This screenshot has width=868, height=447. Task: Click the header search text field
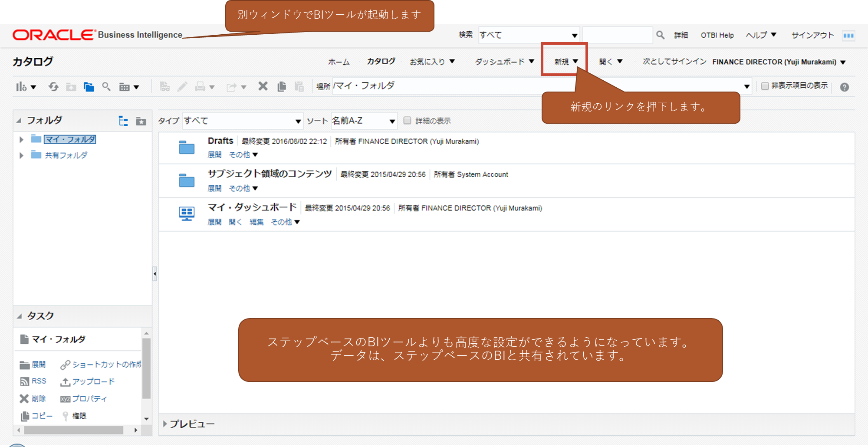click(x=617, y=35)
